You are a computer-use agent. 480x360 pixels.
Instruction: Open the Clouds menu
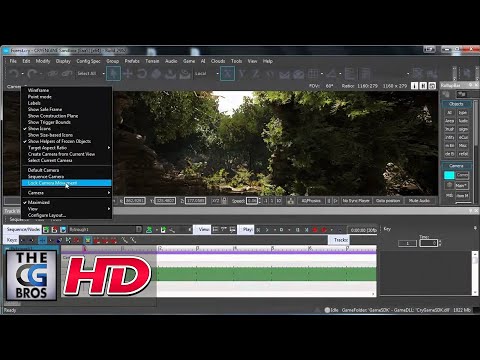point(218,61)
